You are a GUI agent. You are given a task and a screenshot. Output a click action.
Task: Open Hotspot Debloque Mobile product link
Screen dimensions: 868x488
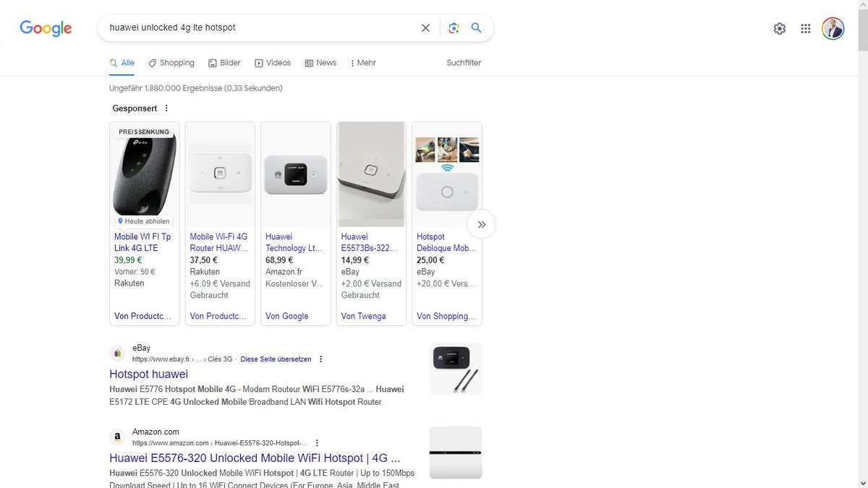pos(446,242)
